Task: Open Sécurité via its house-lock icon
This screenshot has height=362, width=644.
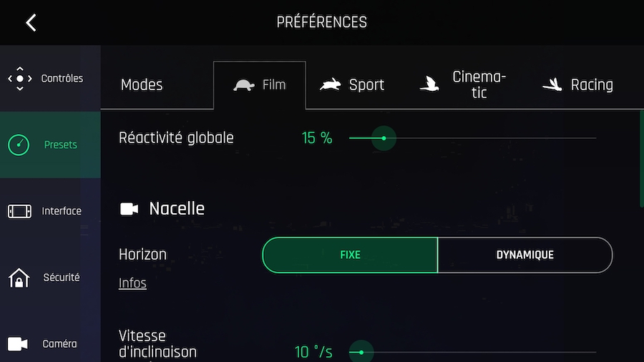Action: tap(19, 278)
